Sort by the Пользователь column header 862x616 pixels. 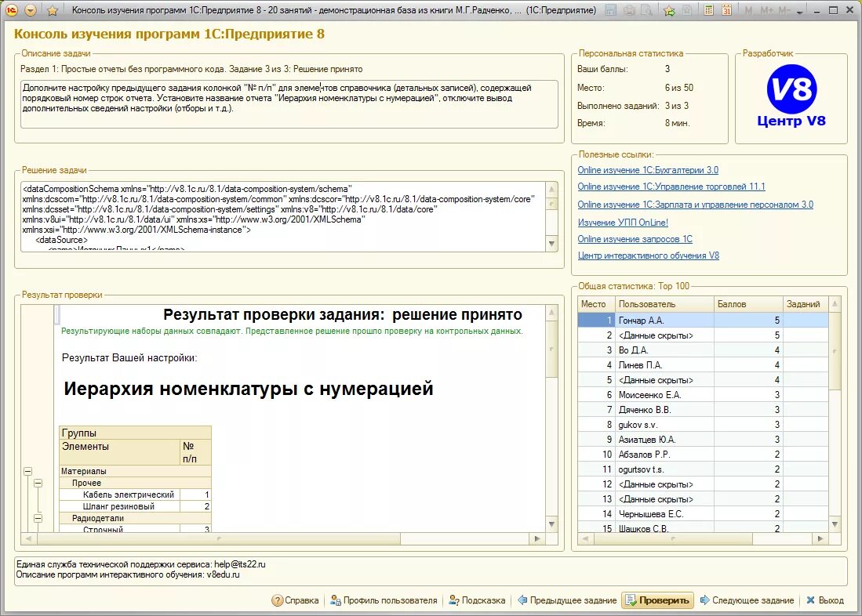pyautogui.click(x=664, y=304)
